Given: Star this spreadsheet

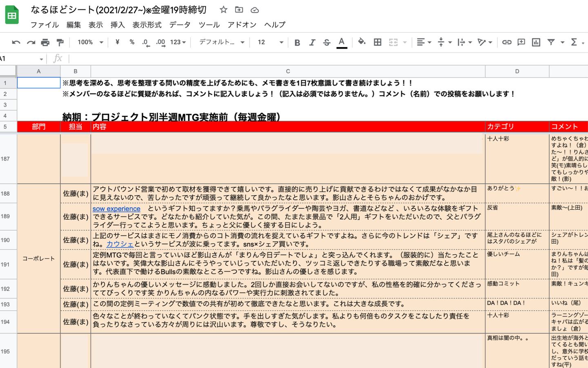Looking at the screenshot, I should point(223,10).
